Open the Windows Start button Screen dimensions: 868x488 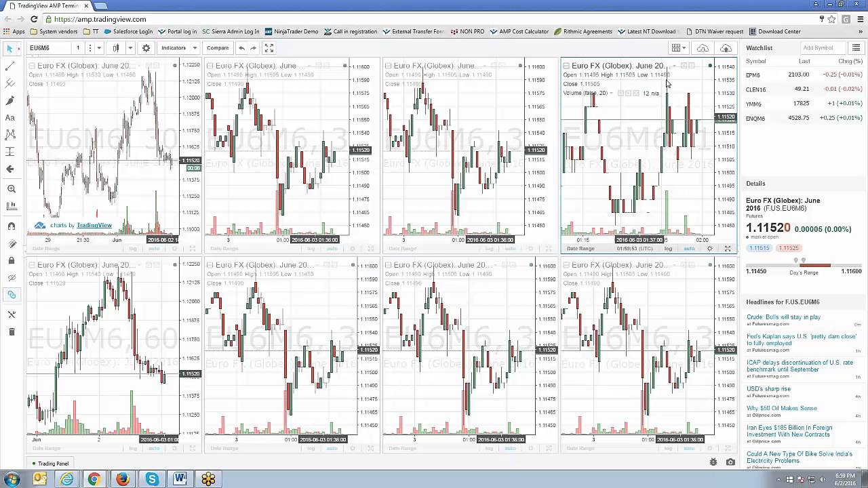(12, 479)
